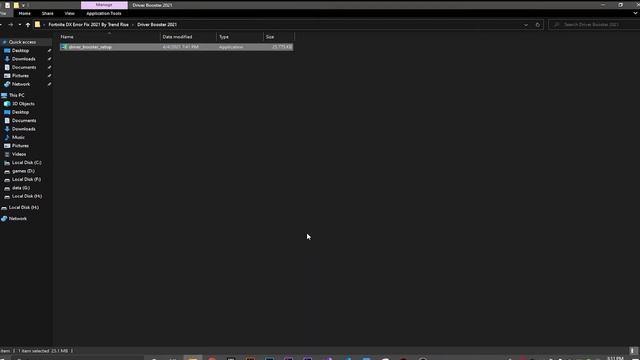Open Local Disk (F:) drive
This screenshot has height=360, width=640.
(27, 179)
